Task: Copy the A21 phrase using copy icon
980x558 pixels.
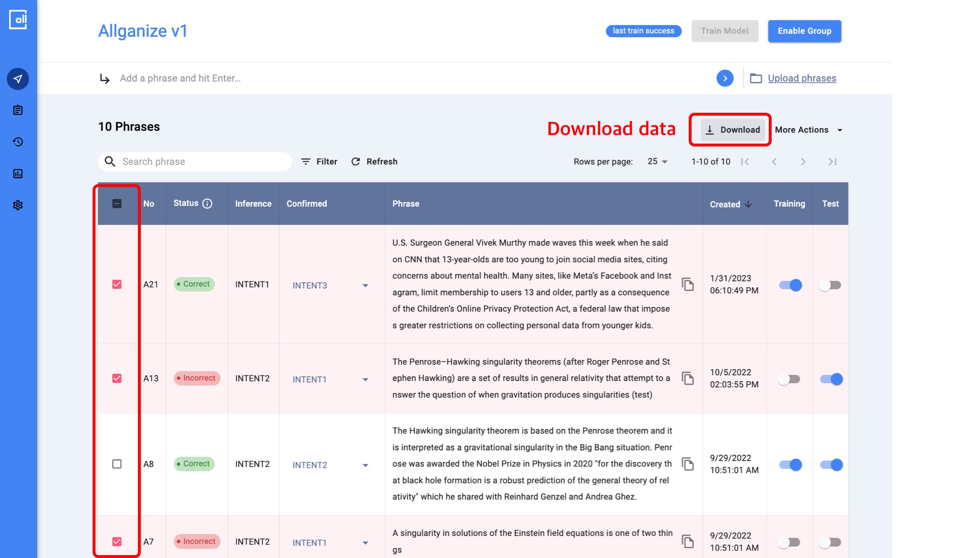Action: coord(688,284)
